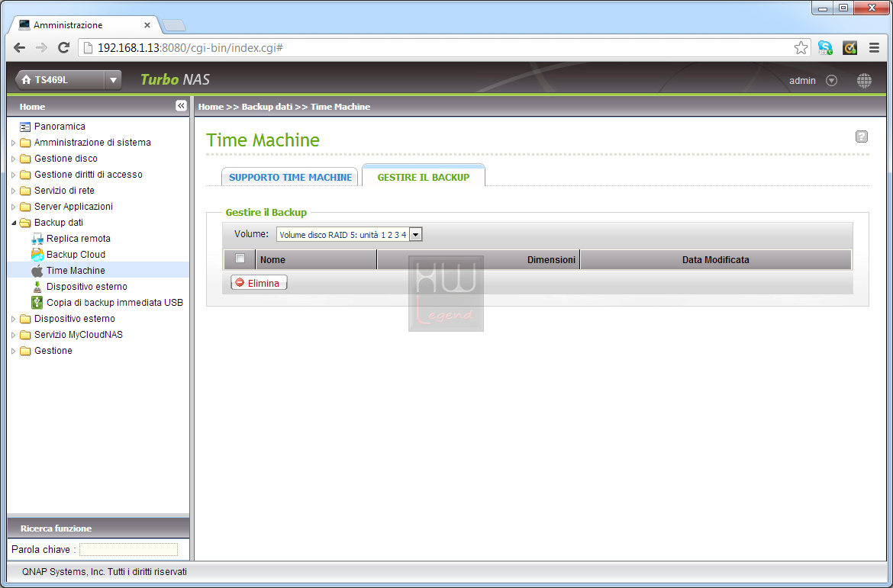Click Home in the breadcrumb
893x588 pixels.
point(211,107)
